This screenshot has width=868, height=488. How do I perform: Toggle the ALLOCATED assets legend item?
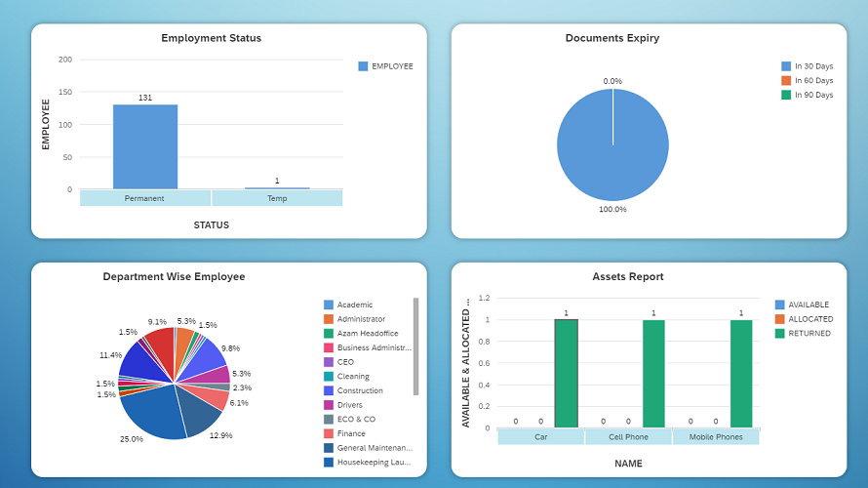coord(804,319)
